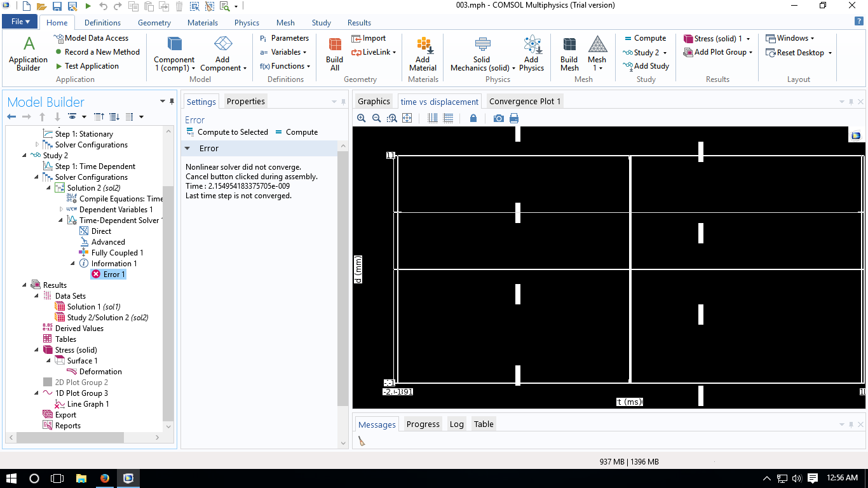This screenshot has width=868, height=488.
Task: Select Line Graph 1 in the tree
Action: click(88, 404)
